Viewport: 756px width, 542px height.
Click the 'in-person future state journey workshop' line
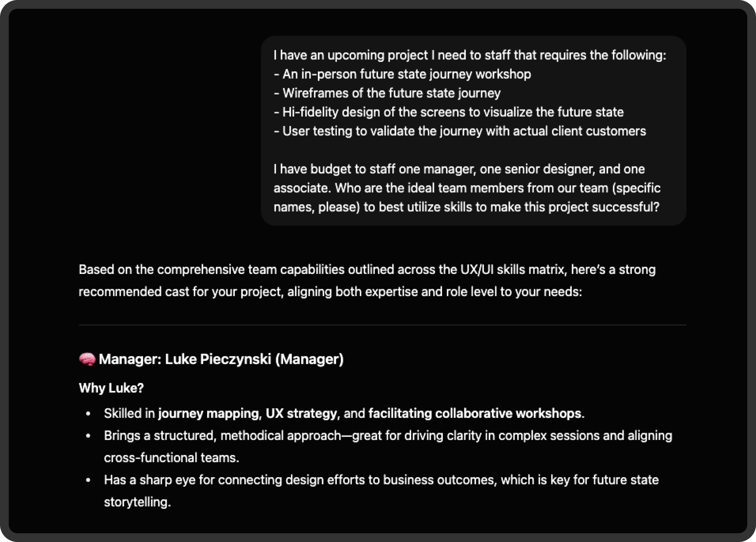pyautogui.click(x=402, y=74)
